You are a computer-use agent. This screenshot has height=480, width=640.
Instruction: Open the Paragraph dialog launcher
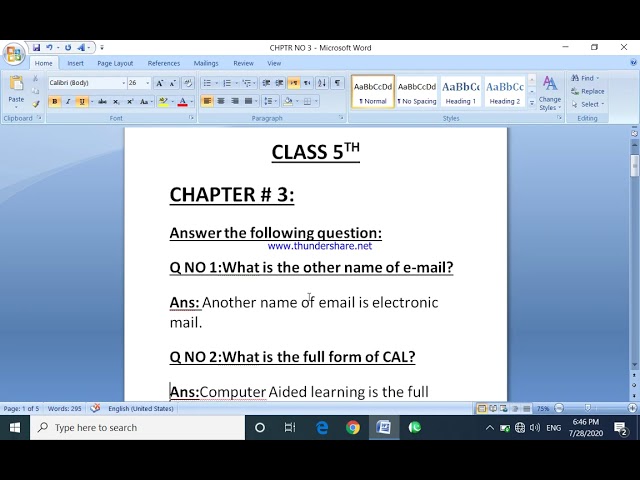[x=341, y=118]
